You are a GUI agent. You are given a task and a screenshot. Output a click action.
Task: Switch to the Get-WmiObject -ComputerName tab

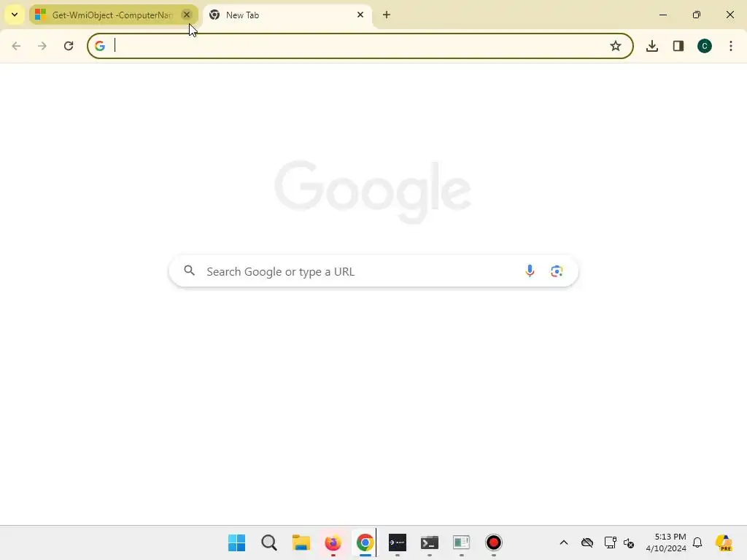pos(113,15)
